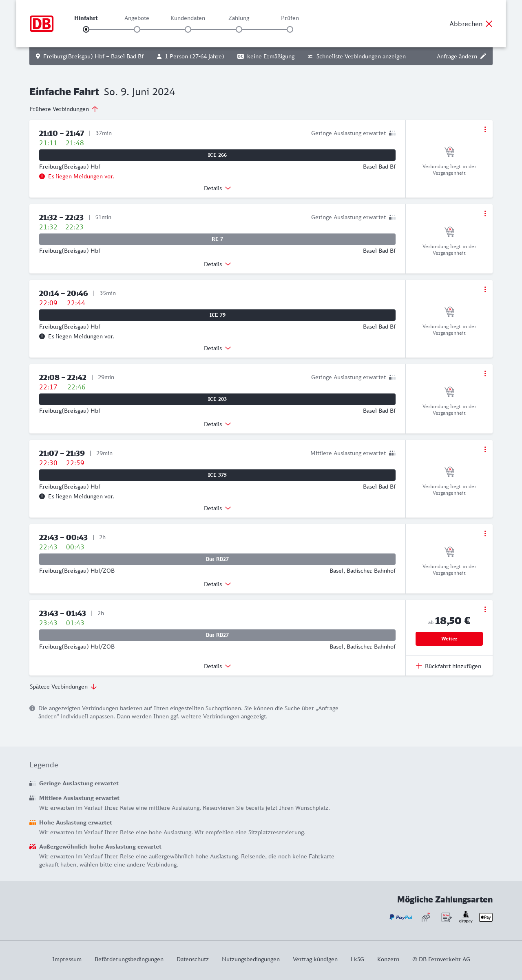
Task: Click the red alert icon under ICE 266
Action: (42, 176)
